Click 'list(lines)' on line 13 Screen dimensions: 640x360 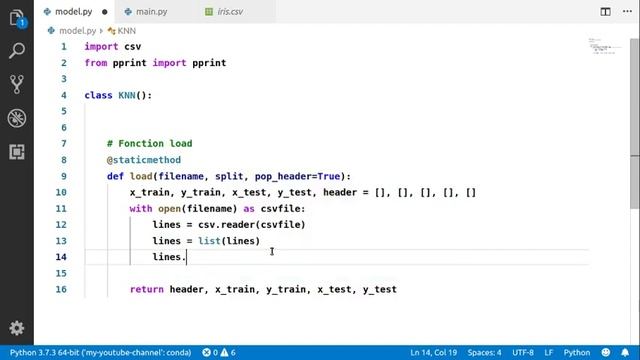click(x=229, y=241)
